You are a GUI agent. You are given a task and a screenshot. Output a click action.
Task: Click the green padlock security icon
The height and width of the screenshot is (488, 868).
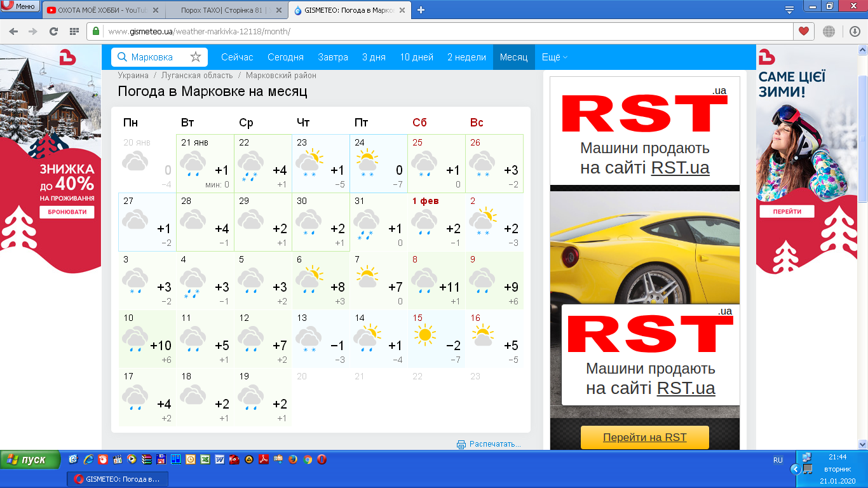pos(97,31)
